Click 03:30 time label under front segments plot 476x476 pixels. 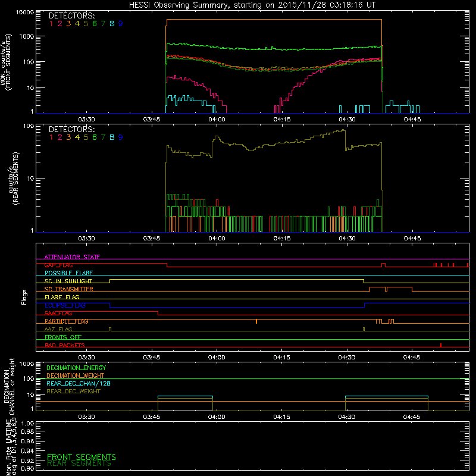(86, 120)
